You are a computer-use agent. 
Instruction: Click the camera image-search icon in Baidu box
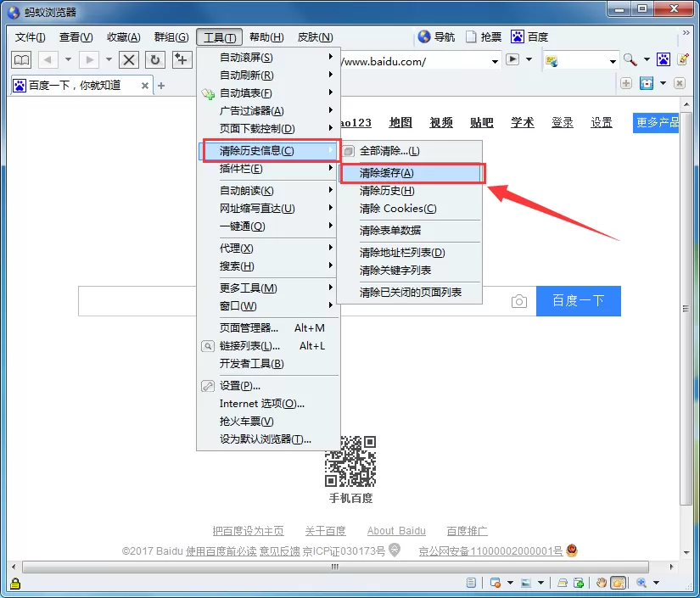pyautogui.click(x=518, y=301)
